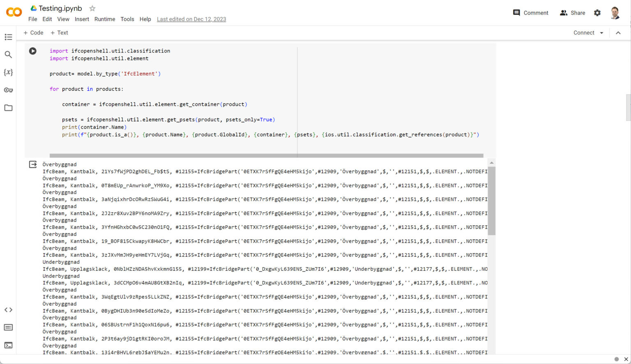Open the code snippets panel
The width and height of the screenshot is (631, 364).
click(8, 310)
